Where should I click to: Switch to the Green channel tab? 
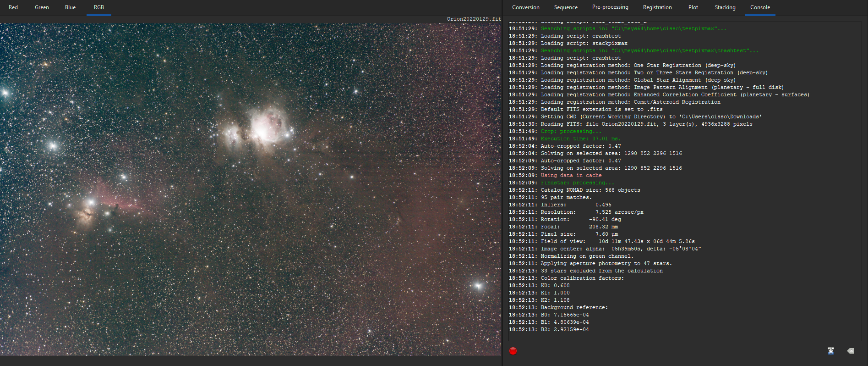pyautogui.click(x=42, y=7)
